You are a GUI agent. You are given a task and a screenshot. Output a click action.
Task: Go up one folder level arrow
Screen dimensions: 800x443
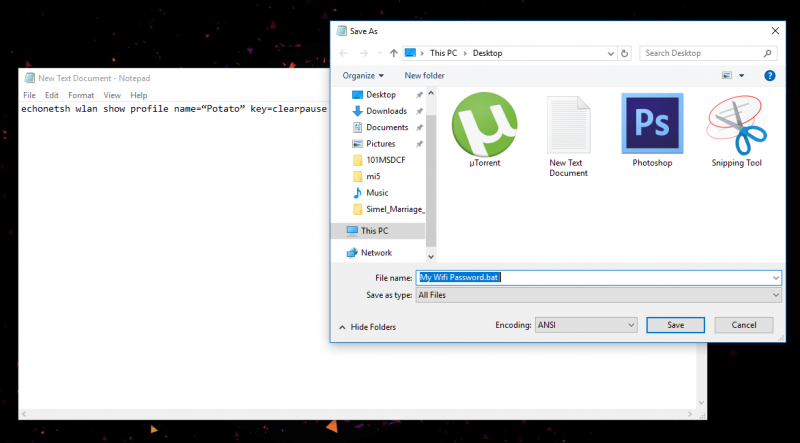393,53
